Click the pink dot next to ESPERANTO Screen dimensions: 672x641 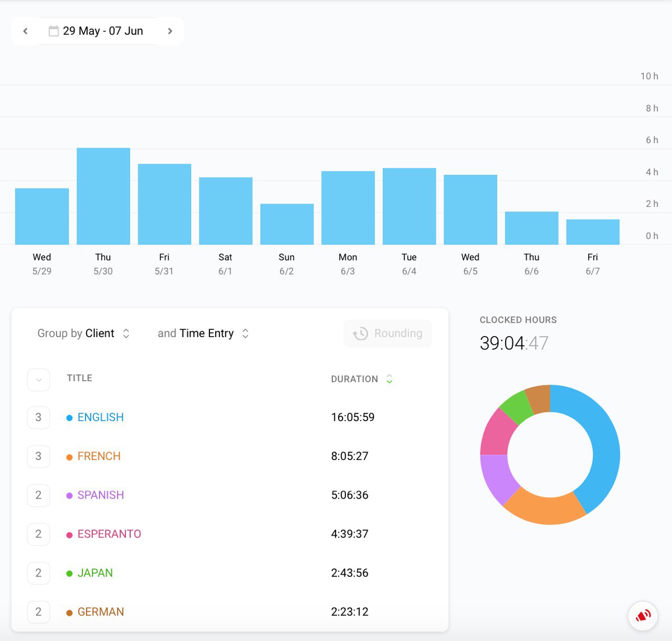(69, 535)
